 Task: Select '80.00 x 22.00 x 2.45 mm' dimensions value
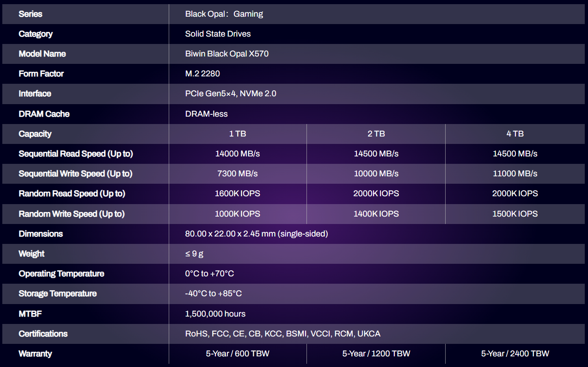257,234
